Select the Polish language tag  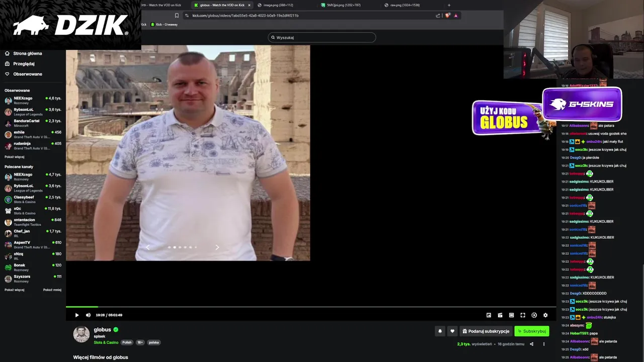click(127, 342)
